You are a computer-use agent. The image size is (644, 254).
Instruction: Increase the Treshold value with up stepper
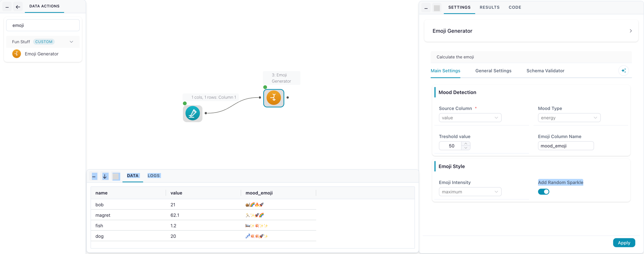[466, 144]
